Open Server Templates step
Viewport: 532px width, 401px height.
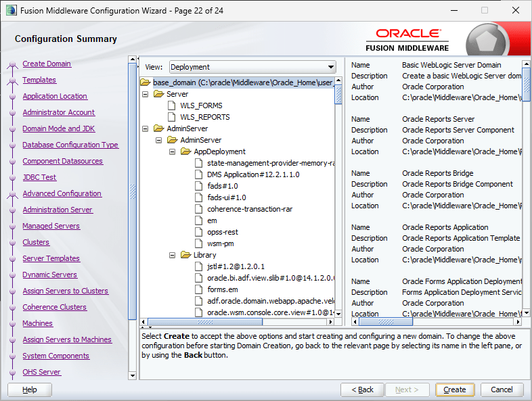click(51, 258)
